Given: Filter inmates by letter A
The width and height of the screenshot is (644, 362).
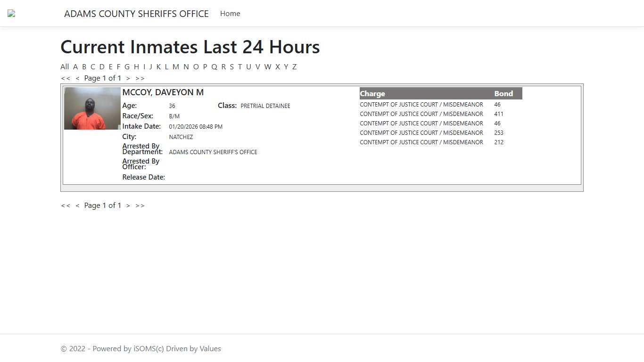Looking at the screenshot, I should click(x=75, y=66).
